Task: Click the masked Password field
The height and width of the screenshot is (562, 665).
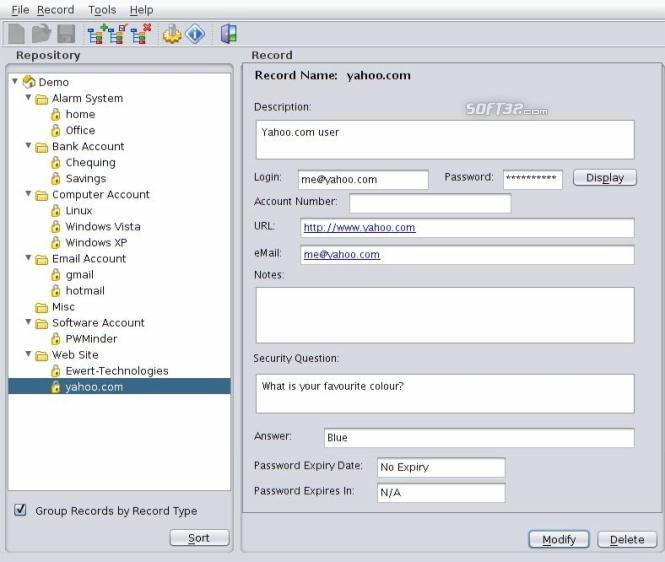Action: coord(533,179)
